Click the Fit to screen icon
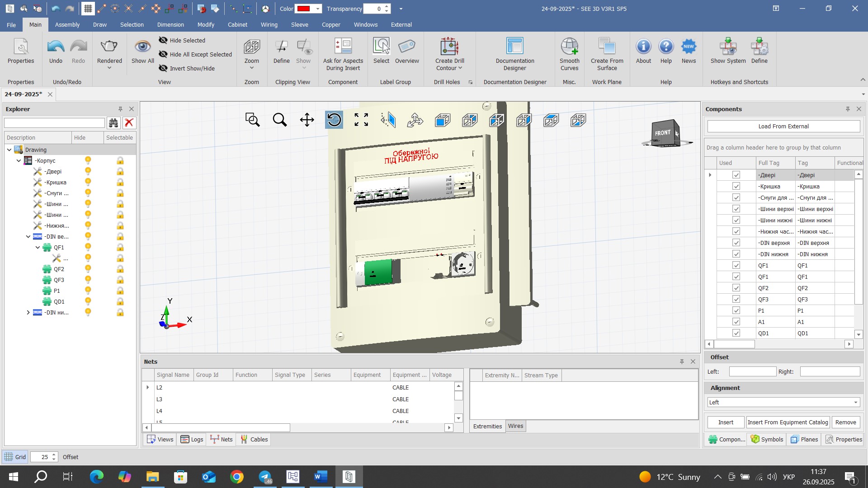This screenshot has height=488, width=868. [x=361, y=120]
